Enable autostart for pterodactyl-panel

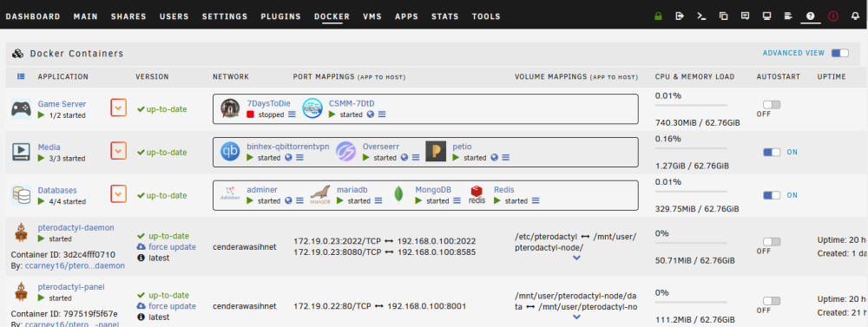point(771,301)
